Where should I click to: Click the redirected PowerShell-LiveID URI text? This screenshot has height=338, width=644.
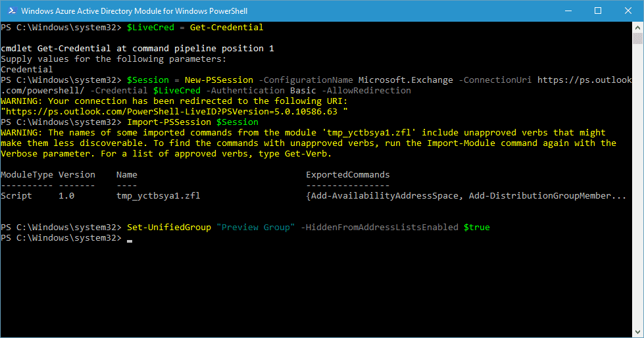click(x=174, y=112)
